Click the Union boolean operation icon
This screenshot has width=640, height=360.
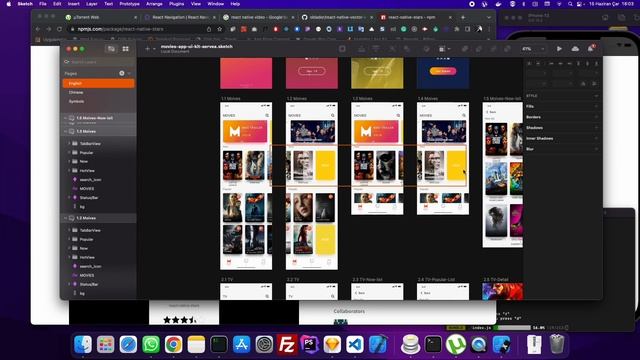(464, 49)
